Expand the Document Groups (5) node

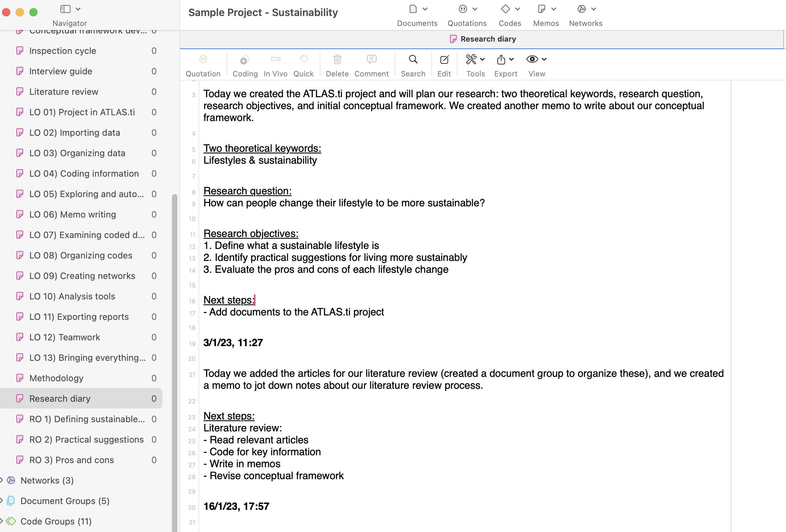point(2,501)
